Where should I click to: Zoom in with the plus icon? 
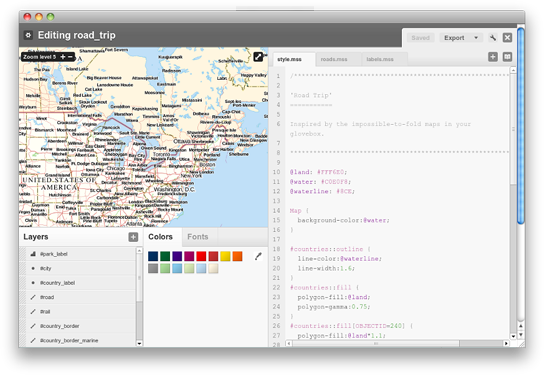coord(63,57)
